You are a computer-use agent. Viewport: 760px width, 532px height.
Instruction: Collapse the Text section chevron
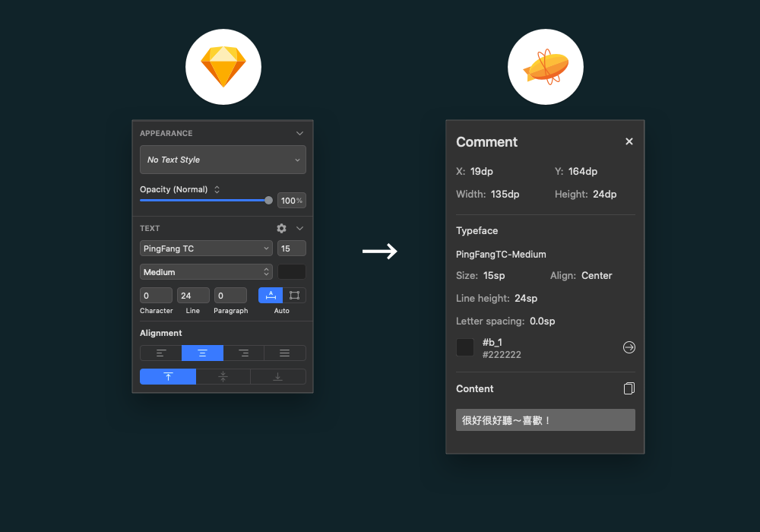coord(299,228)
